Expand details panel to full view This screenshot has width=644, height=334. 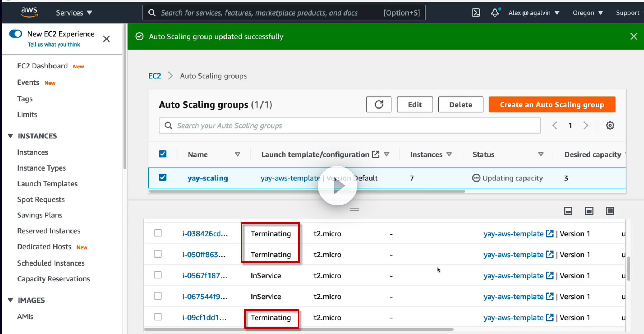tap(610, 211)
